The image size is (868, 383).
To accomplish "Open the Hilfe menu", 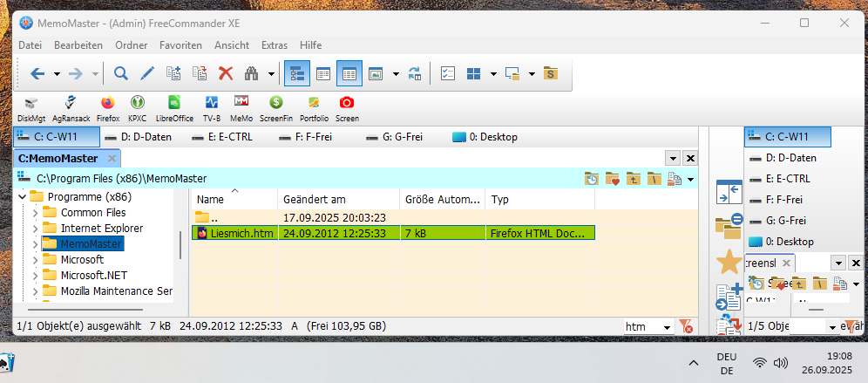I will pos(310,45).
